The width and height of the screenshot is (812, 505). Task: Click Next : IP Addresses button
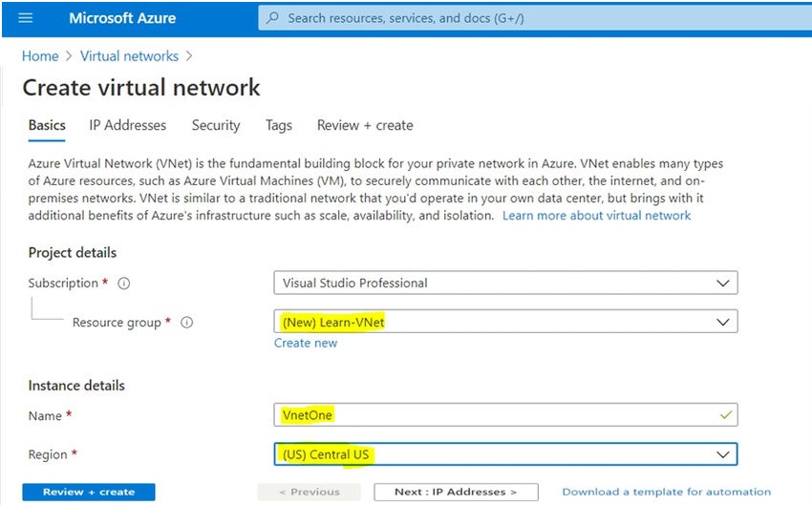pos(456,492)
